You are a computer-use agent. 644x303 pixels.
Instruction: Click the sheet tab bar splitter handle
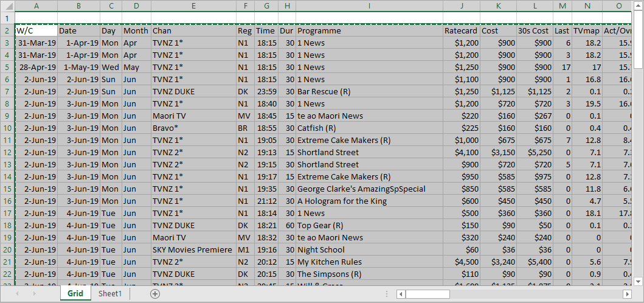tap(387, 294)
